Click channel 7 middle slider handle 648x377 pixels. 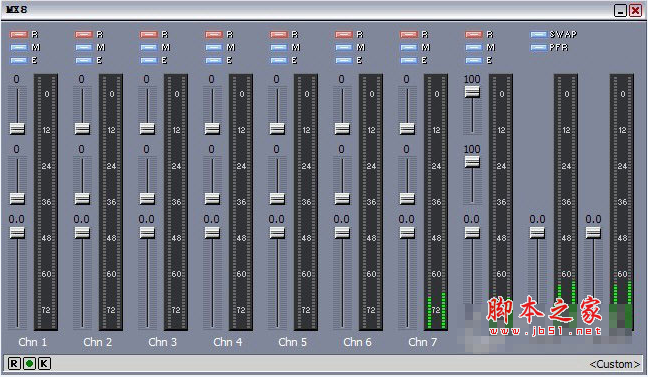coord(407,198)
